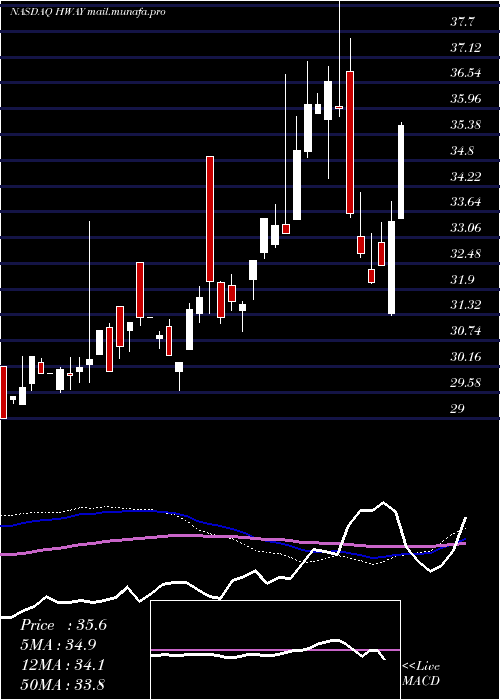Select the 32.48 price axis label

coord(466,254)
